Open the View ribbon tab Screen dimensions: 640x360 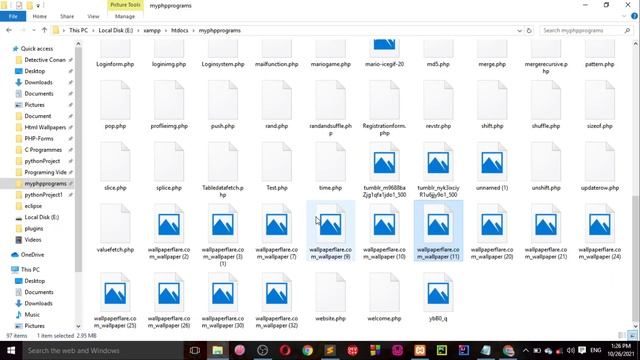click(93, 16)
